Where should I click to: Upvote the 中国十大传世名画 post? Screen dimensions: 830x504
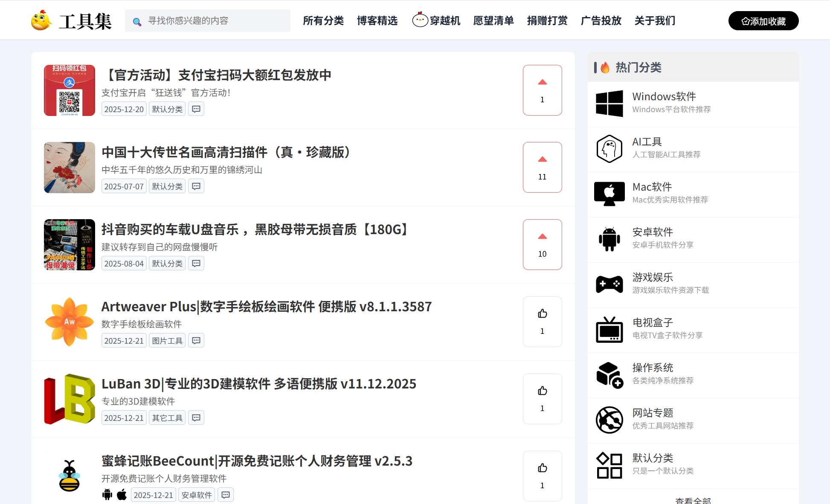pos(542,167)
